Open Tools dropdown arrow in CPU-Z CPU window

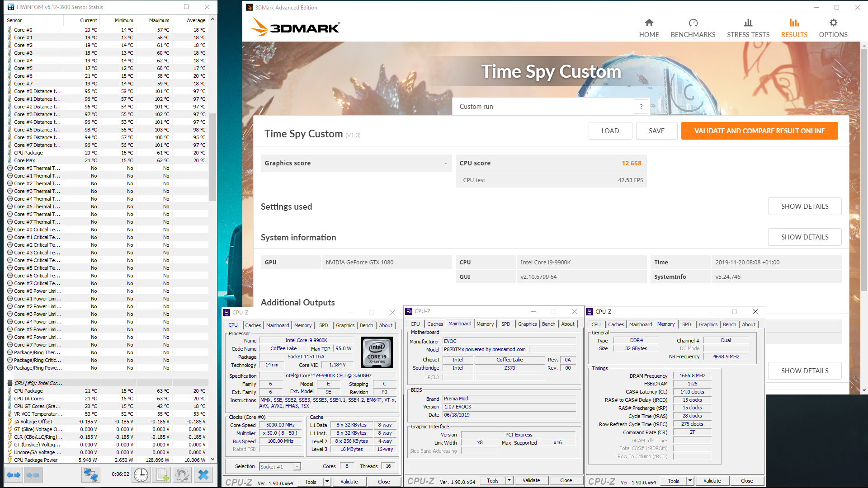[327, 482]
